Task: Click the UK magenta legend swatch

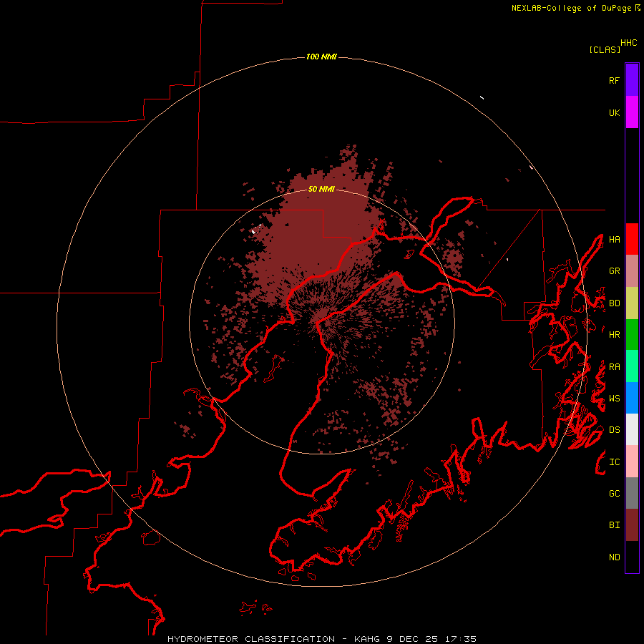Action: pyautogui.click(x=632, y=112)
